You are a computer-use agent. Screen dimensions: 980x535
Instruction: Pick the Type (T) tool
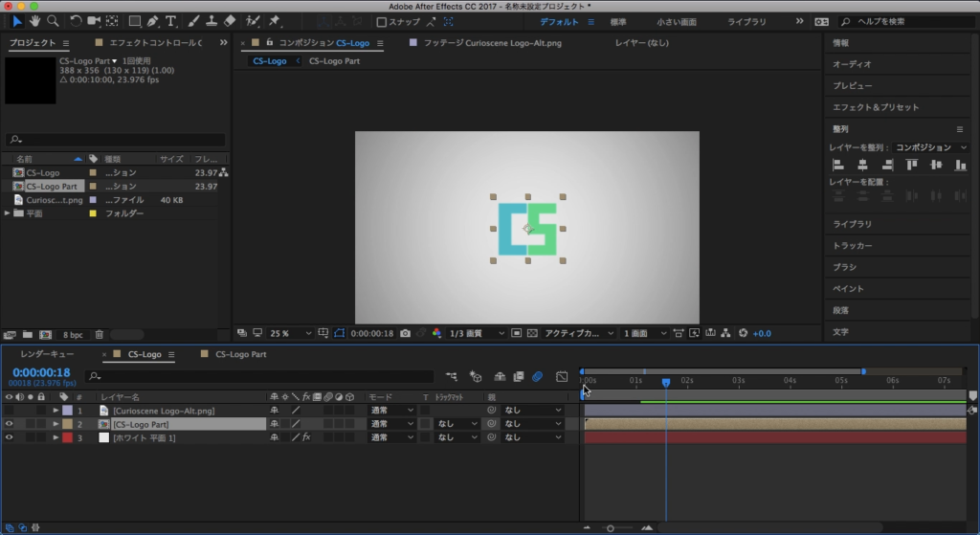pyautogui.click(x=171, y=21)
